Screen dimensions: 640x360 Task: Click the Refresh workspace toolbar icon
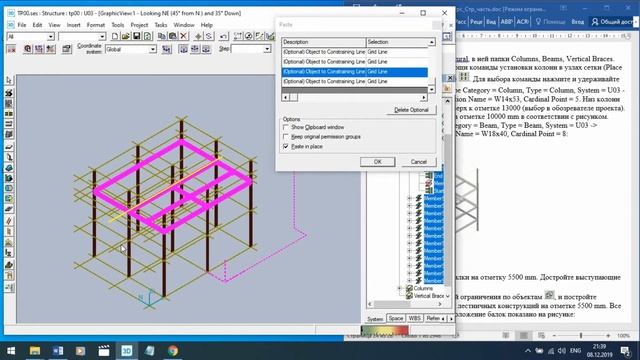(147, 37)
